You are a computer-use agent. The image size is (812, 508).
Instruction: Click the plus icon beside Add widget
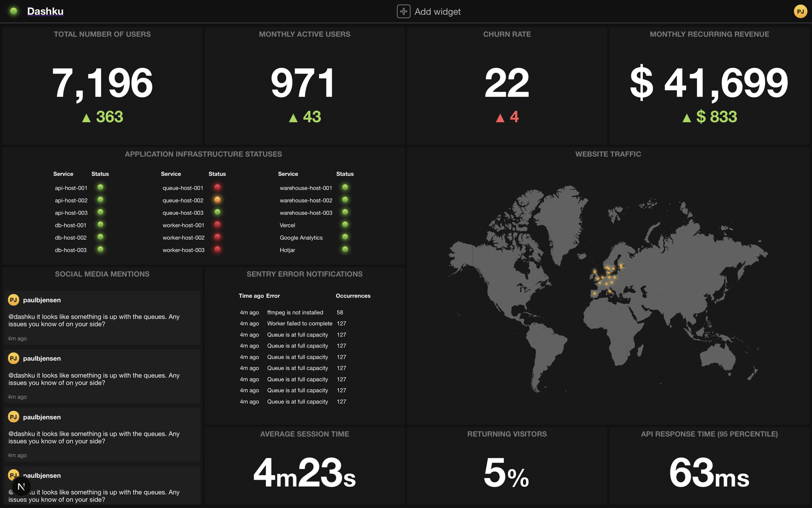click(403, 11)
